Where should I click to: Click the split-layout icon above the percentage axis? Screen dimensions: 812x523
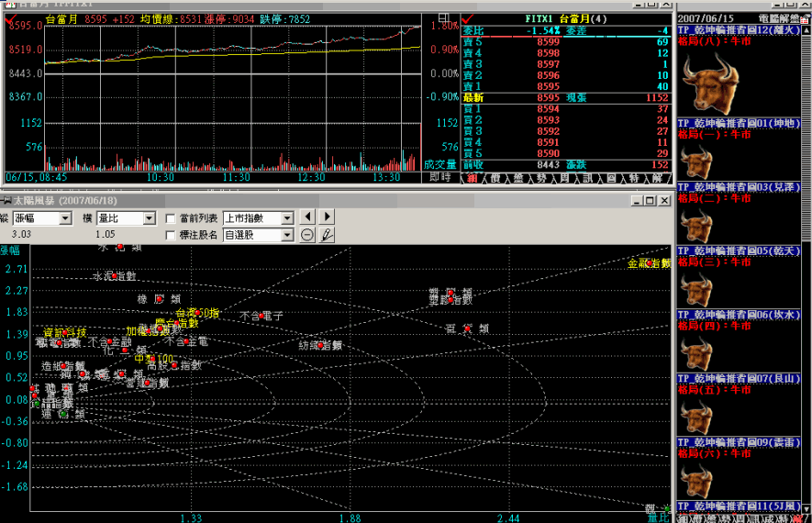(x=443, y=17)
